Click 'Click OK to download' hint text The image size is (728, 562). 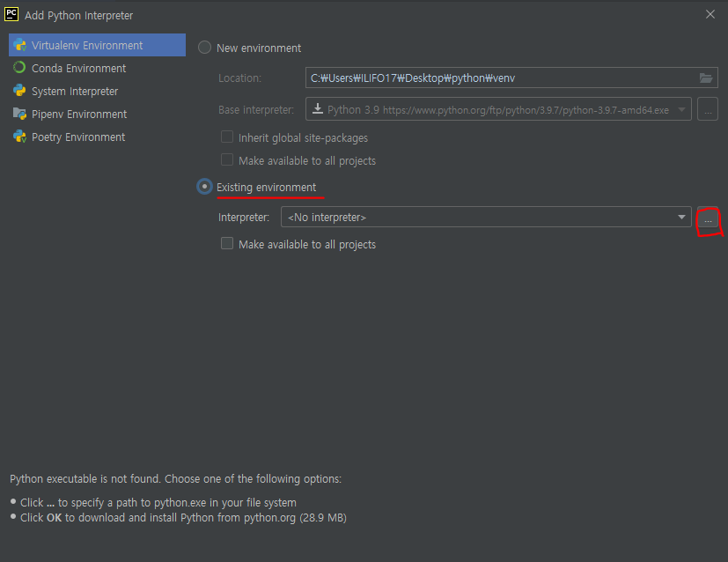(x=183, y=517)
